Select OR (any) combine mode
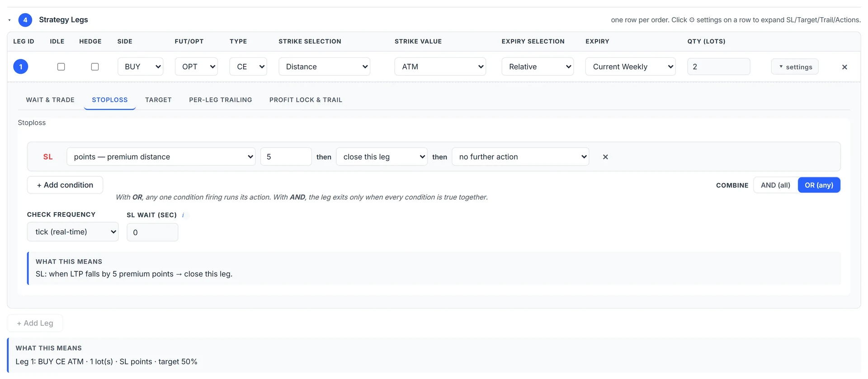Viewport: 868px width, 379px height. [x=819, y=185]
